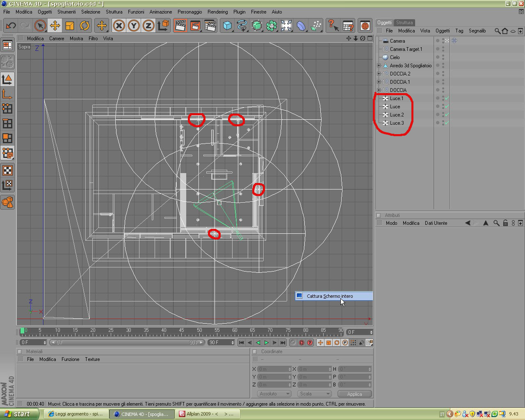This screenshot has width=525, height=420.
Task: Click the Live Selection tool
Action: [x=40, y=26]
